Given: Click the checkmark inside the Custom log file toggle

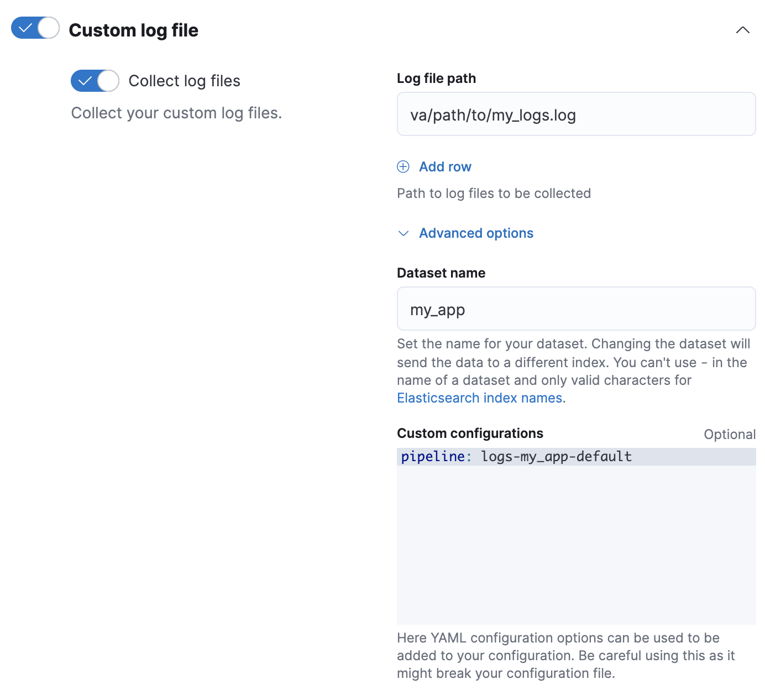Looking at the screenshot, I should coord(25,27).
